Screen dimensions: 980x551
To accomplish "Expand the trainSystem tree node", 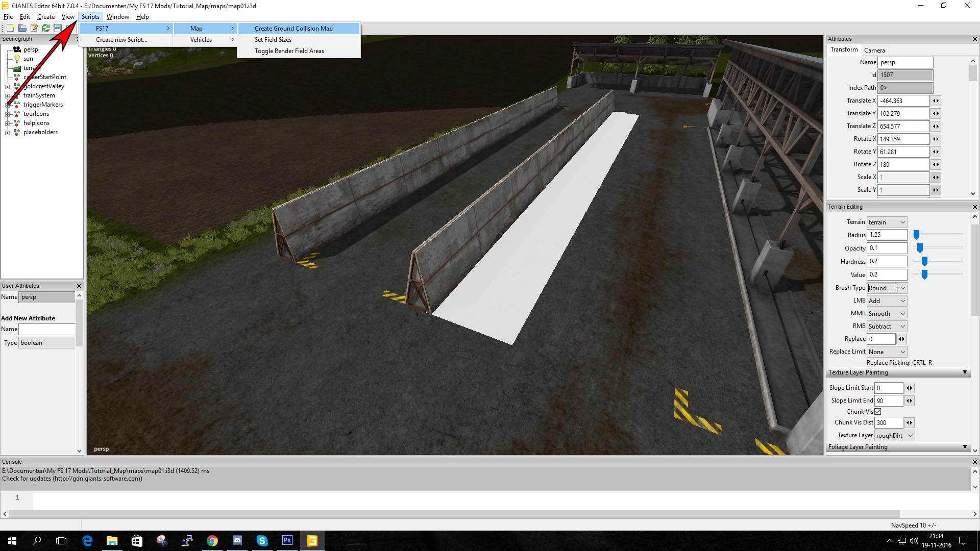I will (7, 96).
